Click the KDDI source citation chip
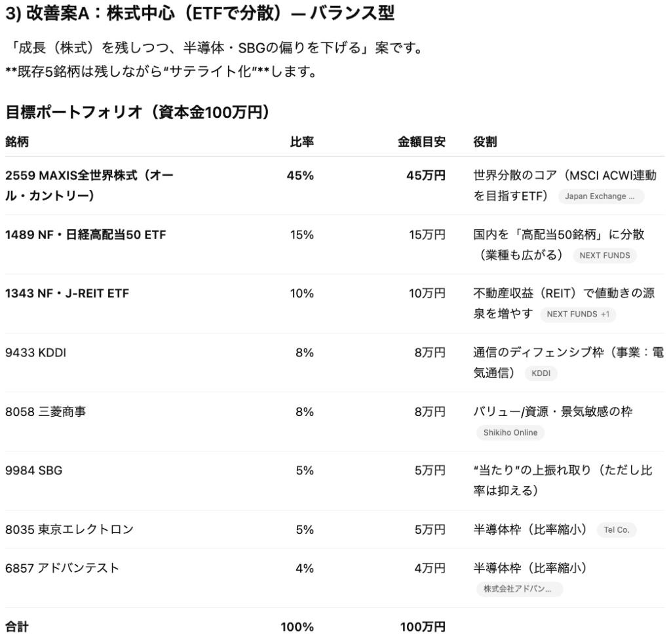The width and height of the screenshot is (671, 644). pos(541,373)
